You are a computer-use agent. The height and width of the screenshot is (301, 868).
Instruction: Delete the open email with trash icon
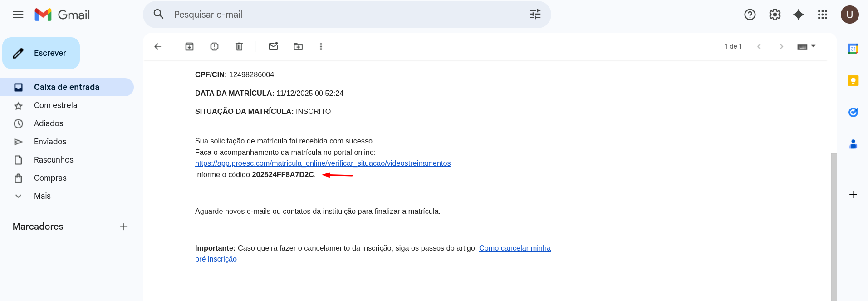(239, 46)
